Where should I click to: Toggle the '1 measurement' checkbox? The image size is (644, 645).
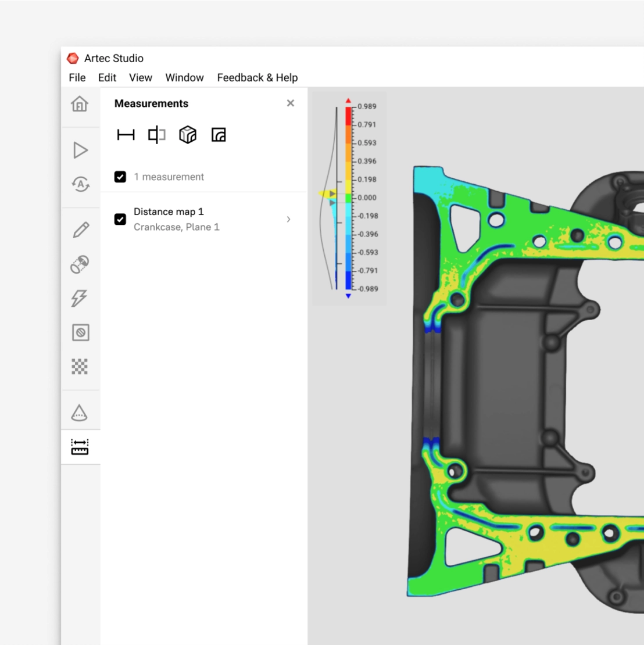point(120,177)
